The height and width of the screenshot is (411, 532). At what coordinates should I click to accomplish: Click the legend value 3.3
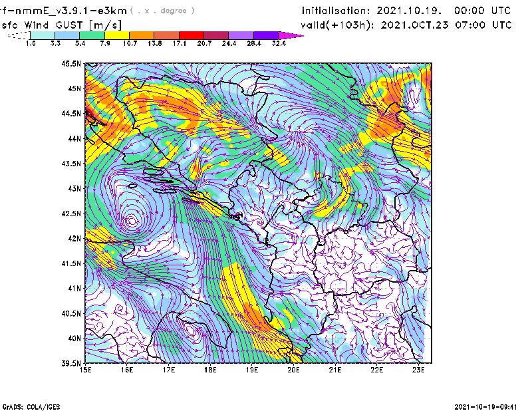pos(55,43)
